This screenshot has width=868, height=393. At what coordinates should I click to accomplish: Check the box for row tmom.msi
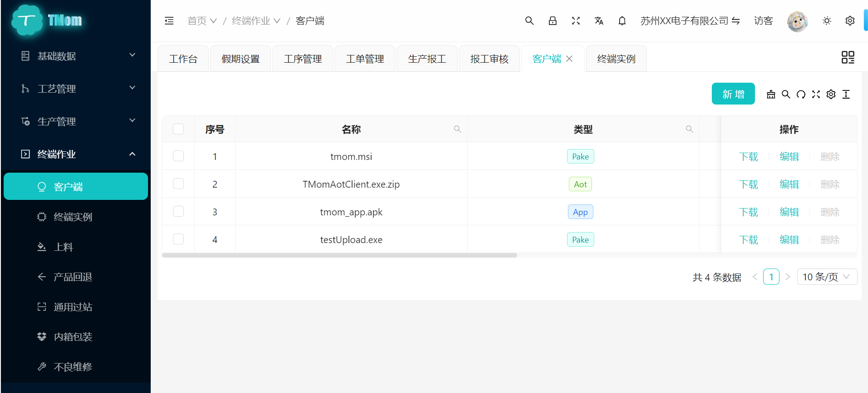[x=178, y=156]
